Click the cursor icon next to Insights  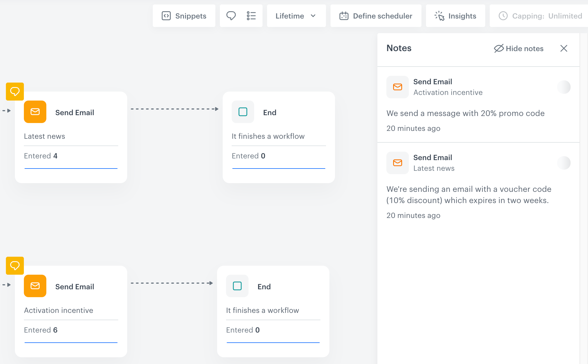pyautogui.click(x=440, y=16)
